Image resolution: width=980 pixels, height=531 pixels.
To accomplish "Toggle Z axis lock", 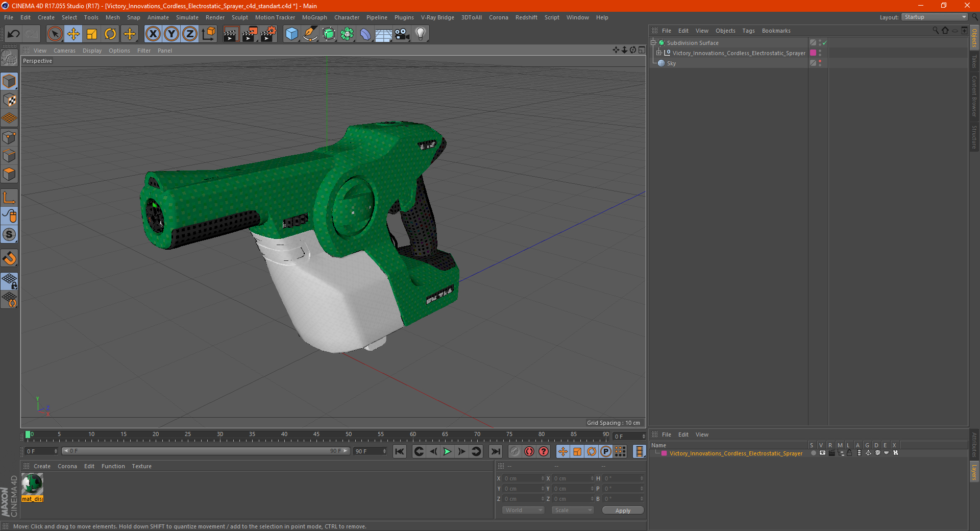I will coord(190,34).
